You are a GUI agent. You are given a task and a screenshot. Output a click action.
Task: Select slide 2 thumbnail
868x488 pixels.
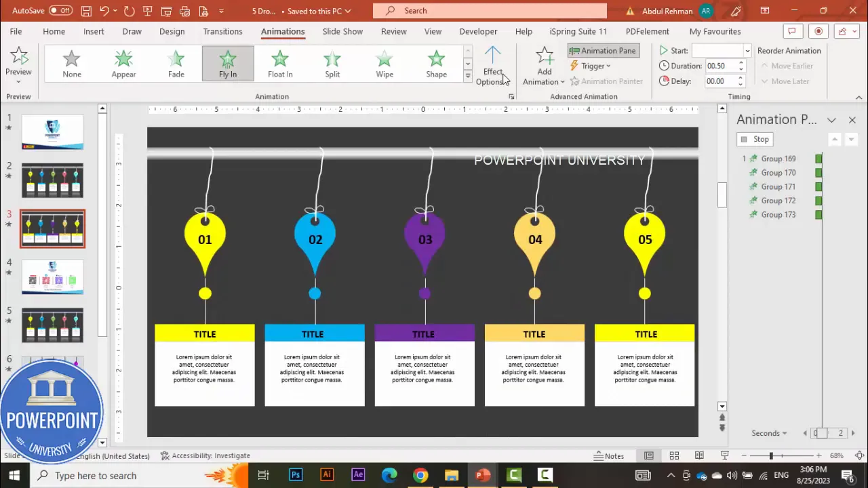[52, 180]
